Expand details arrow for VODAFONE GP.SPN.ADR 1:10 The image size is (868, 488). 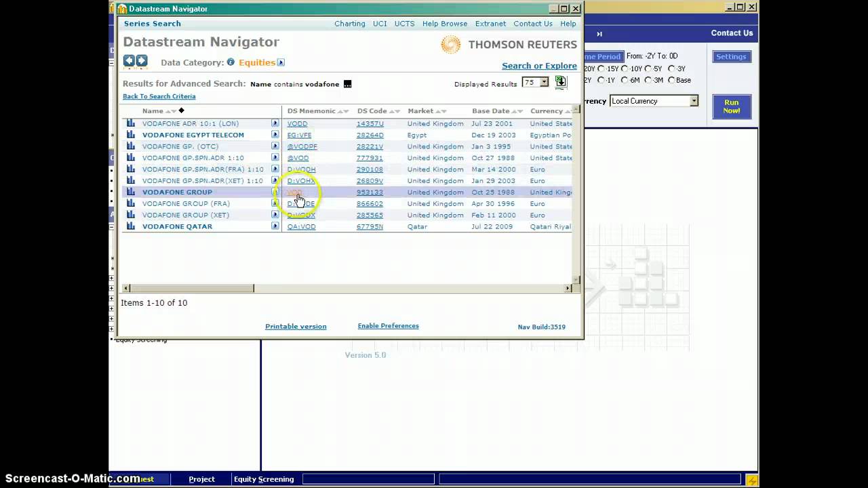275,158
